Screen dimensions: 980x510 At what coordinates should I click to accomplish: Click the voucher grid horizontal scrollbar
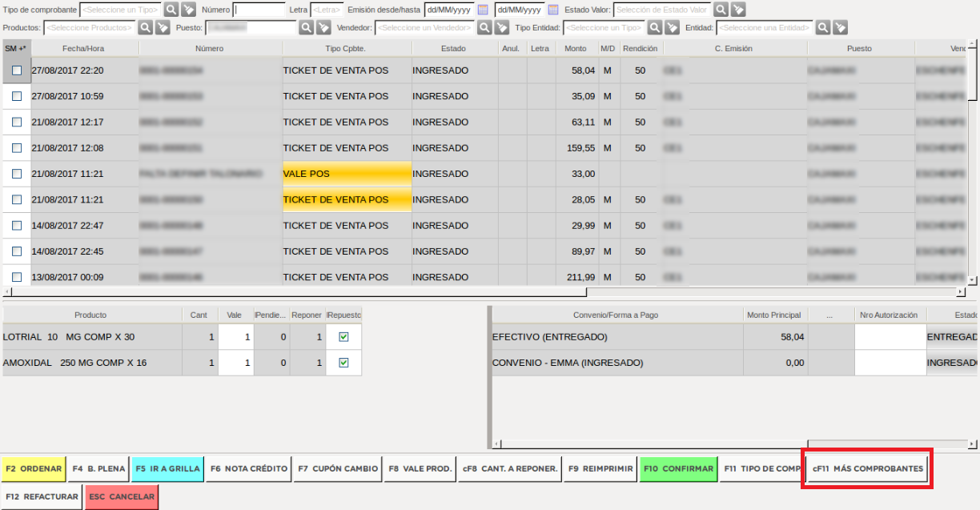[x=480, y=292]
